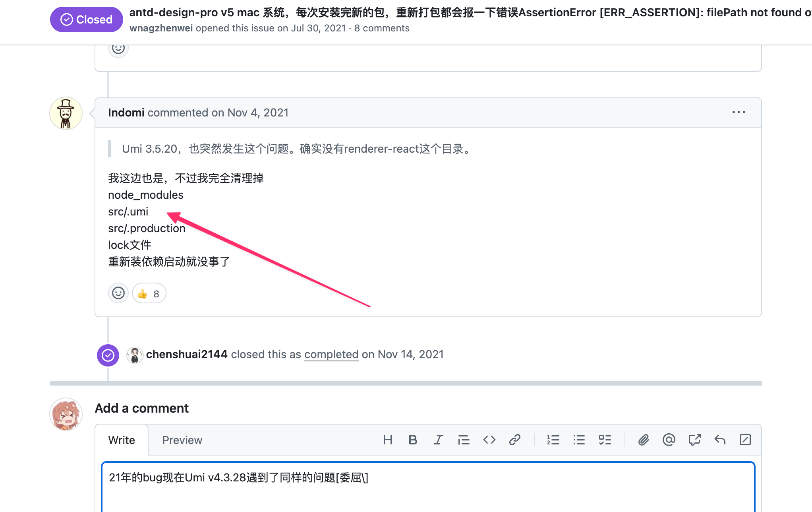
Task: Apply italic formatting in editor
Action: pyautogui.click(x=438, y=440)
